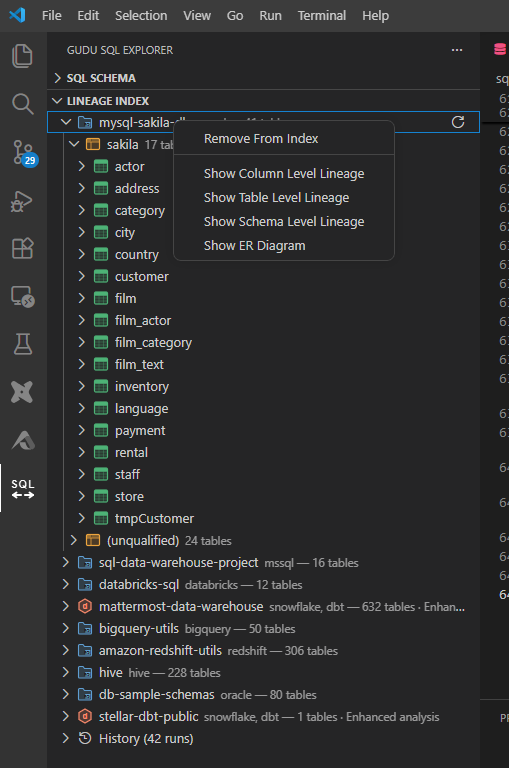Open the View menu
This screenshot has width=509, height=768.
tap(197, 16)
